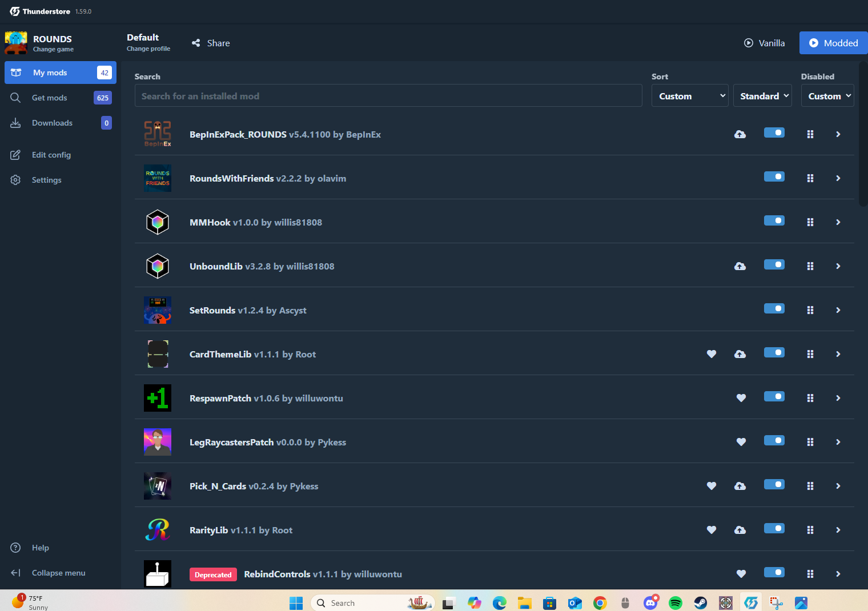
Task: Click the RebindControls mod thumbnail
Action: coord(158,574)
